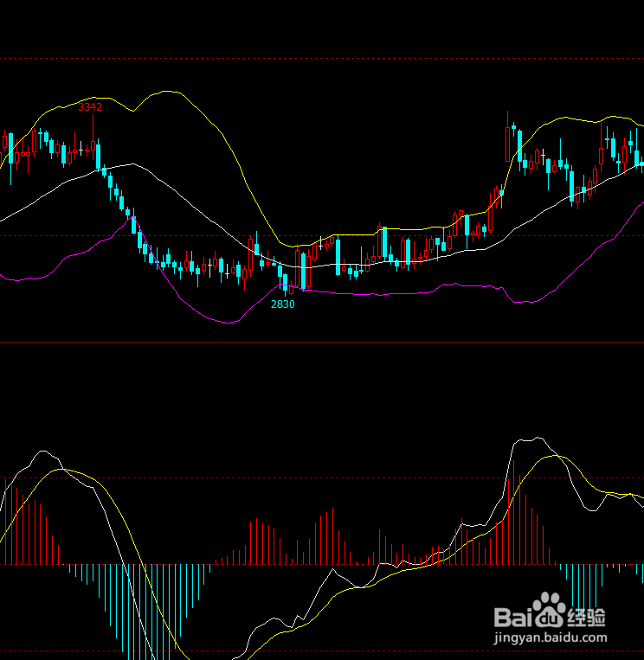644x660 pixels.
Task: Click the 2830 low price label
Action: [x=283, y=304]
